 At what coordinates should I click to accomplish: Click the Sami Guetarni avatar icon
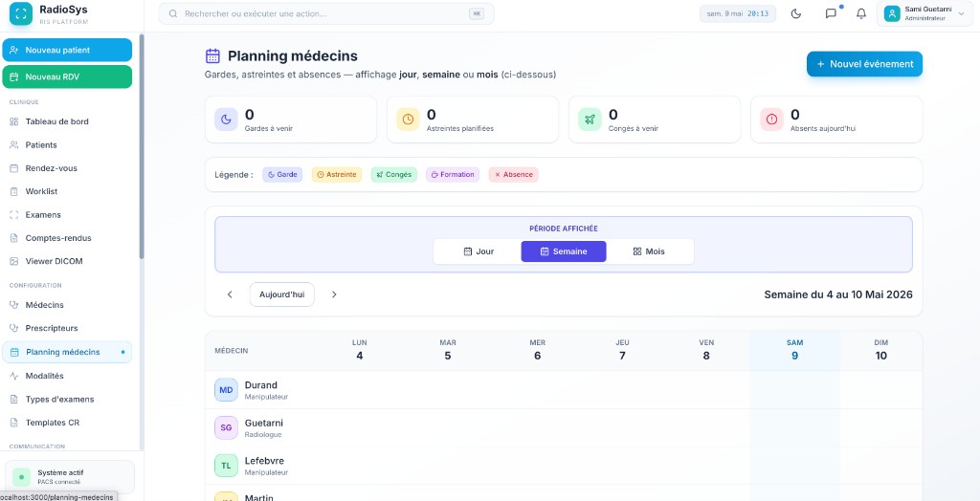[x=892, y=13]
